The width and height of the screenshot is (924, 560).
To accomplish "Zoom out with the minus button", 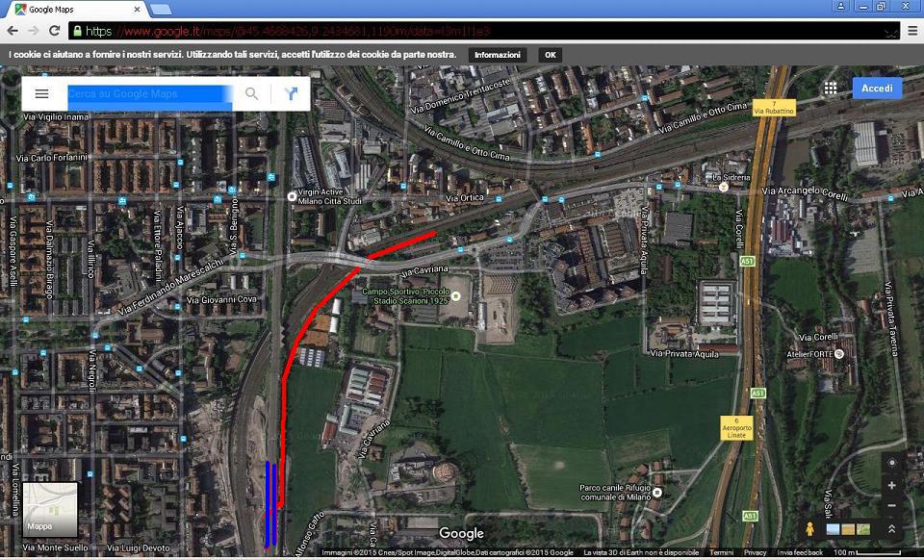I will pos(891,506).
